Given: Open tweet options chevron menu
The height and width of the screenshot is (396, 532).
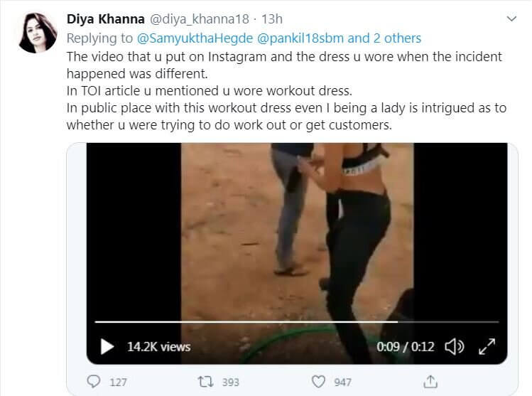Looking at the screenshot, I should (512, 17).
